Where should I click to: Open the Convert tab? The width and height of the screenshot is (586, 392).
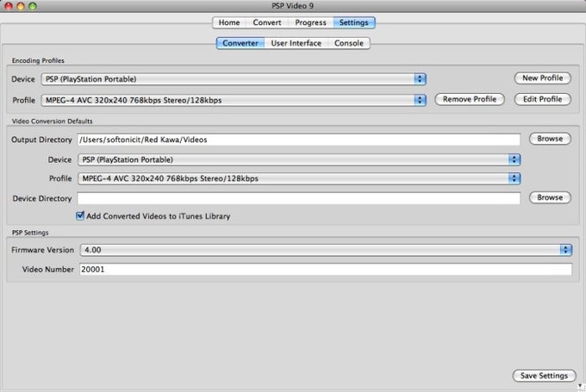[x=267, y=22]
